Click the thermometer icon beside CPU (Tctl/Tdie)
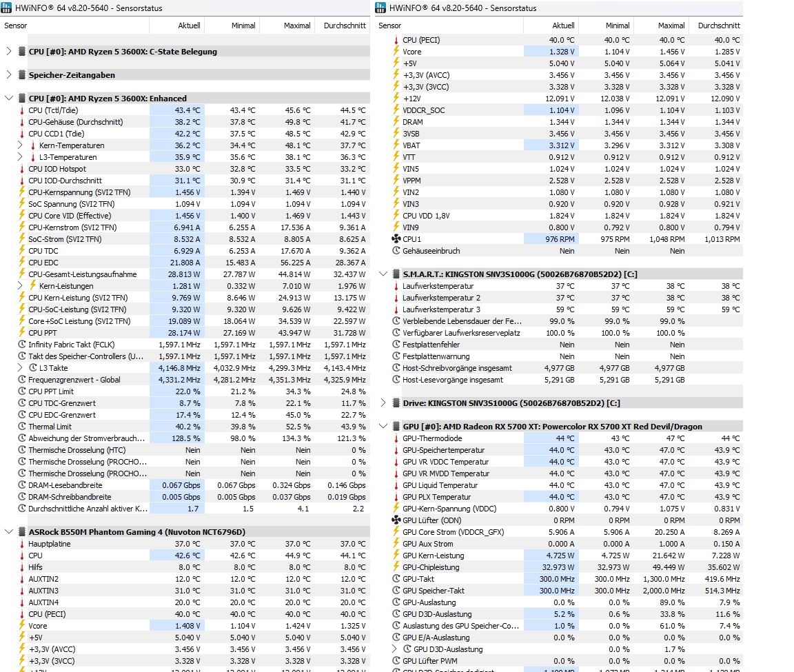 click(x=22, y=110)
